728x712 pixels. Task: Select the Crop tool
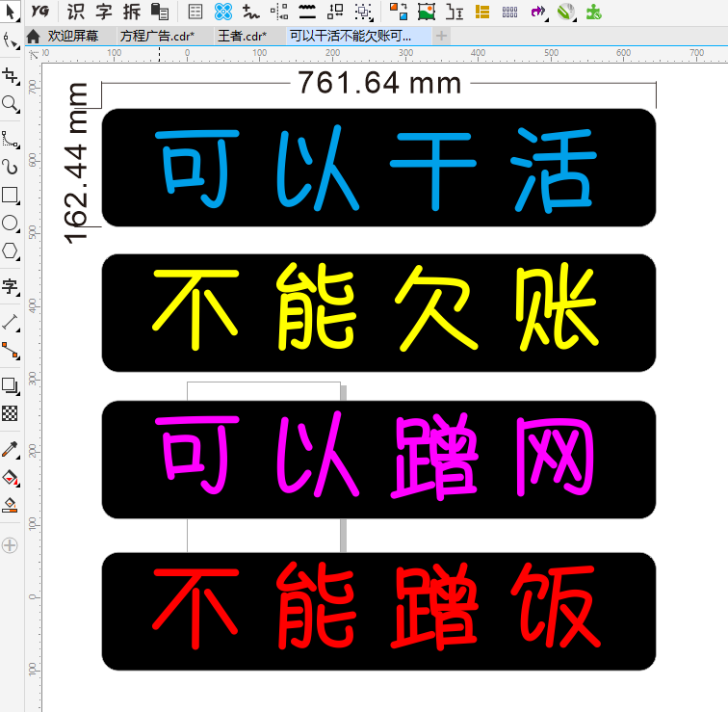point(11,76)
